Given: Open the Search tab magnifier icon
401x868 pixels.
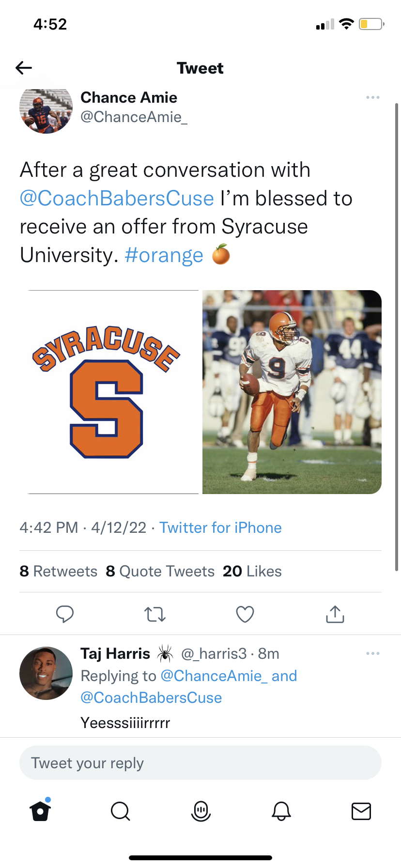Looking at the screenshot, I should (120, 811).
